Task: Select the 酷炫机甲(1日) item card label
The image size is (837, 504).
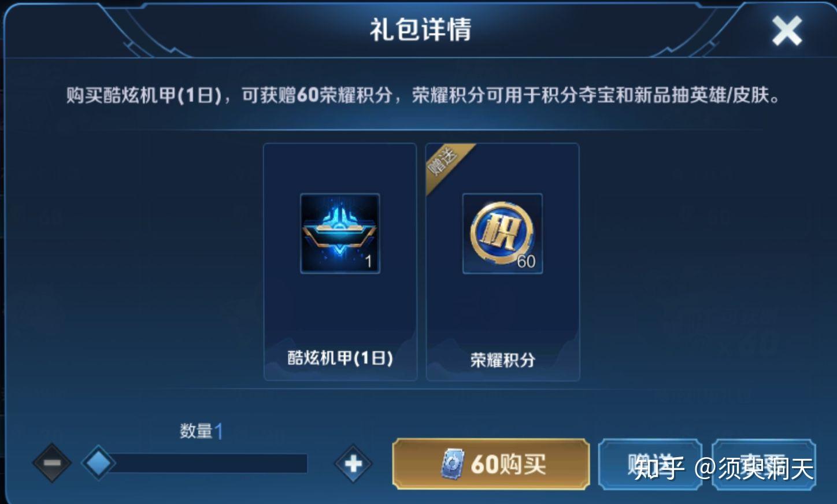Action: tap(340, 358)
